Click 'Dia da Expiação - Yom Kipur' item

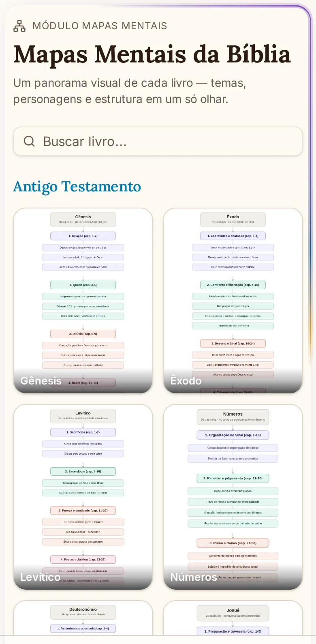[x=83, y=532]
